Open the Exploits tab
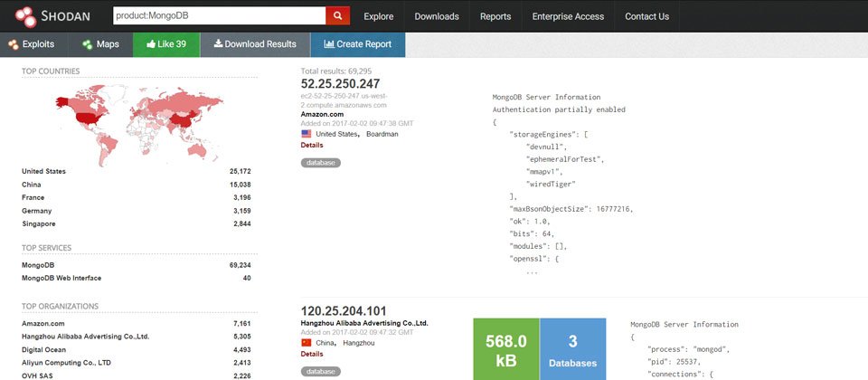Image resolution: width=868 pixels, height=380 pixels. point(33,44)
